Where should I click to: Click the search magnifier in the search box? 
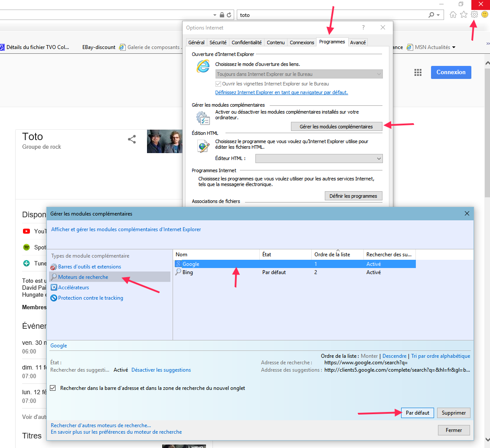[431, 15]
